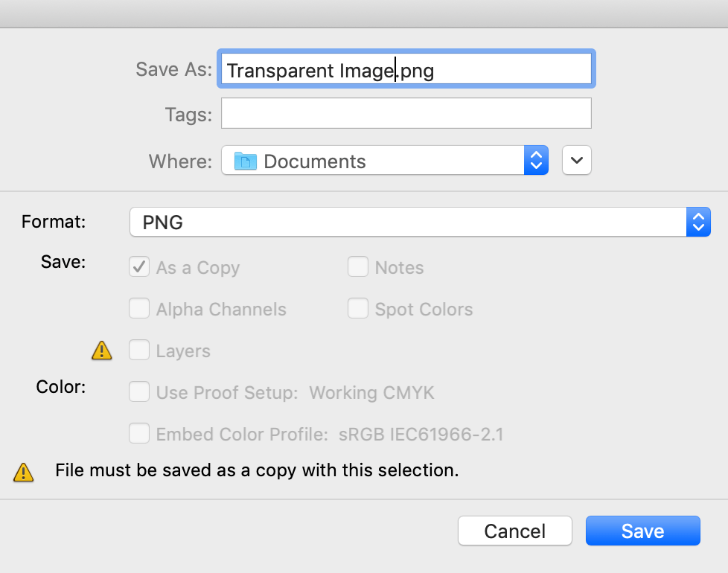
Task: Click the Save button
Action: tap(642, 531)
